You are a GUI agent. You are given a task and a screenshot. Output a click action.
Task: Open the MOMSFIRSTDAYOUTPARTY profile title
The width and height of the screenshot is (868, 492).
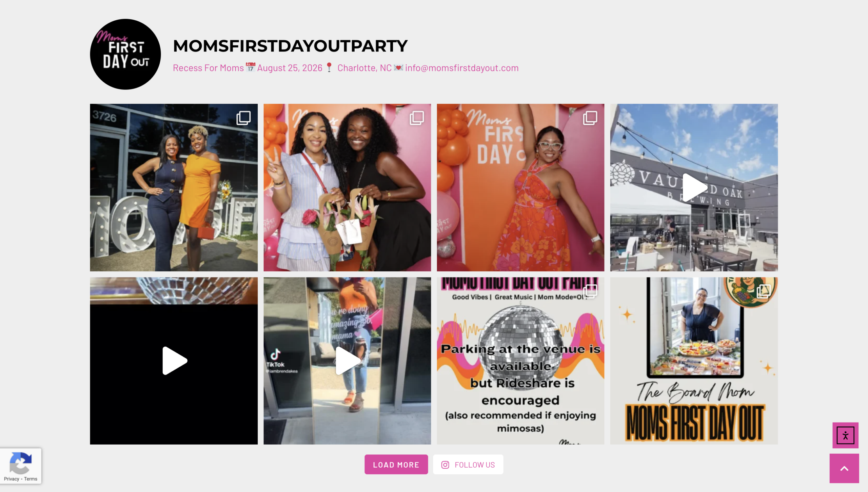coord(290,46)
